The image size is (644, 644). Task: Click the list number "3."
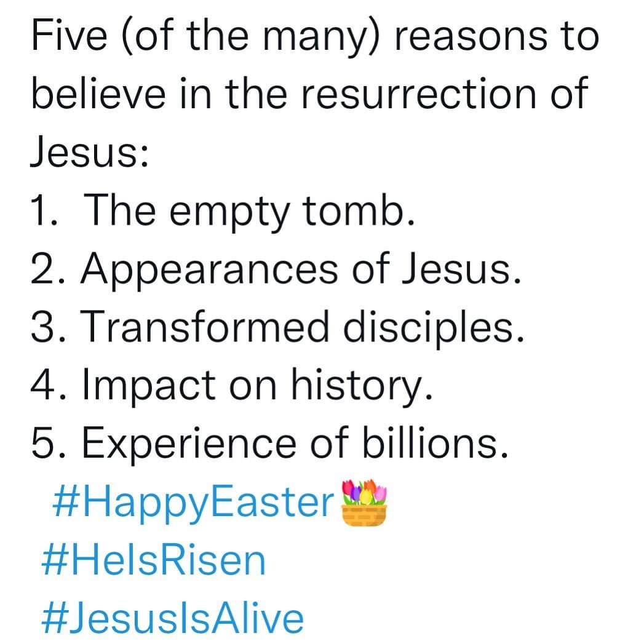tap(47, 326)
